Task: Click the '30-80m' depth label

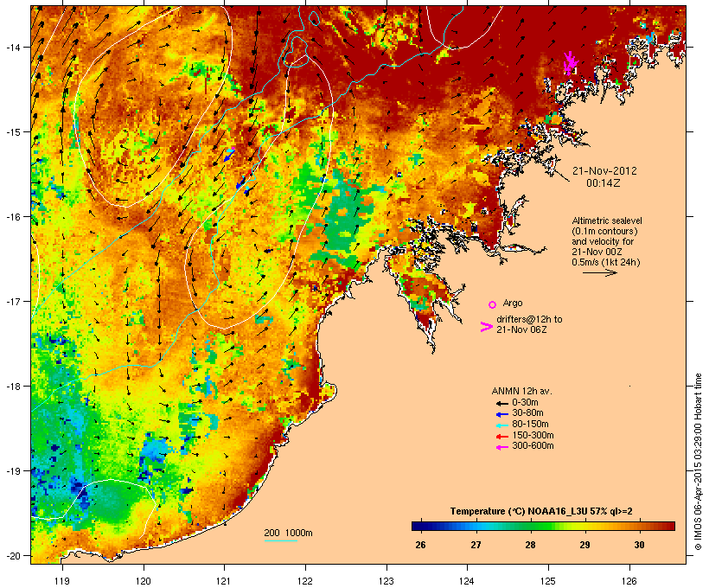Action: 527,413
